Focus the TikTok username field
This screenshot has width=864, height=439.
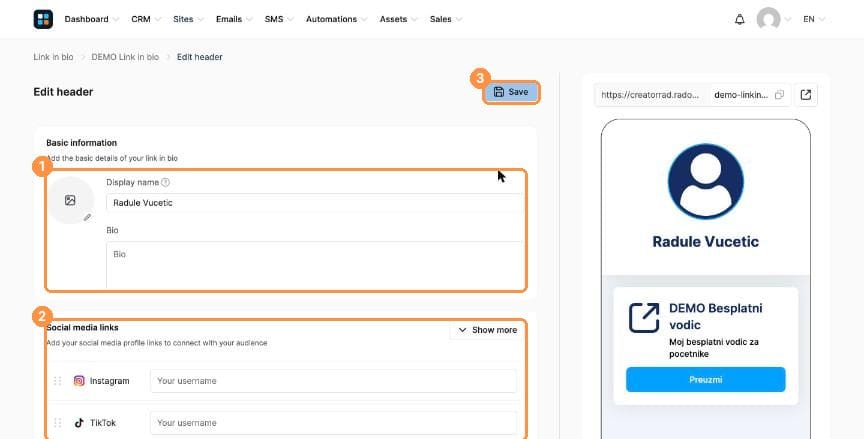333,422
